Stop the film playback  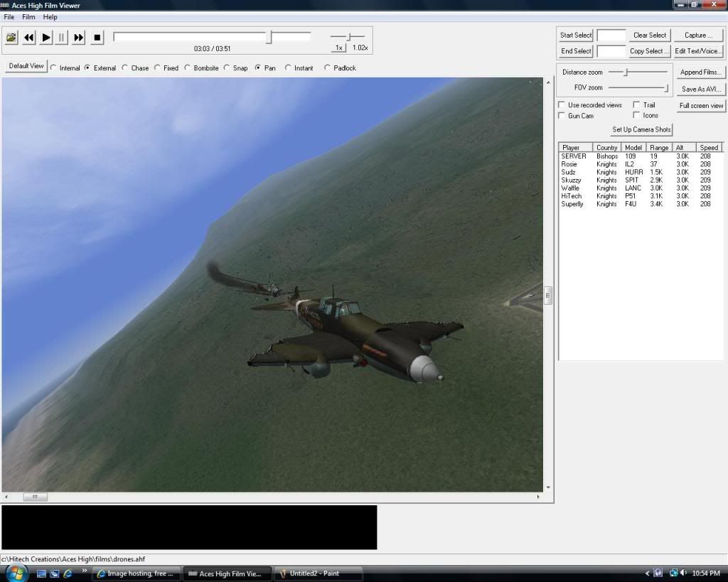pos(97,37)
